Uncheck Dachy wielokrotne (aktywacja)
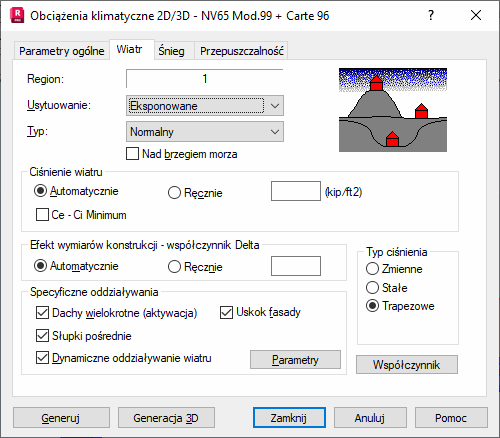This screenshot has width=500, height=438. click(42, 313)
